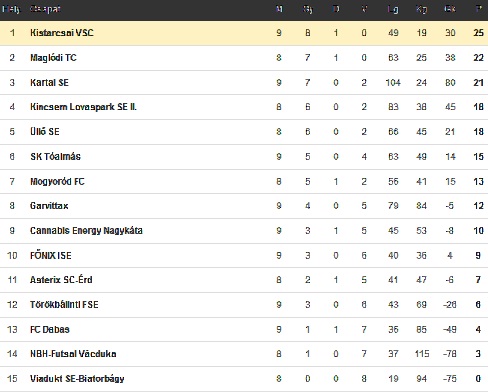Select the Kartal SE team name
This screenshot has height=392, width=488.
tap(49, 82)
